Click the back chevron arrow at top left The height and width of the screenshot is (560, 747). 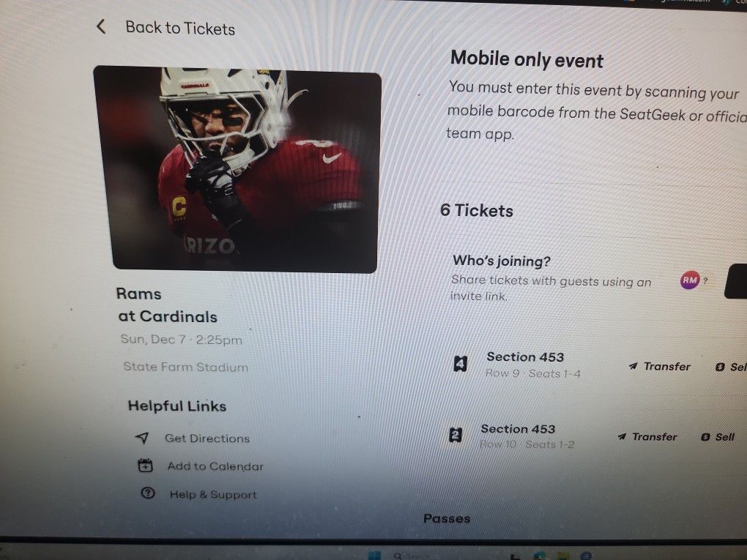point(100,26)
